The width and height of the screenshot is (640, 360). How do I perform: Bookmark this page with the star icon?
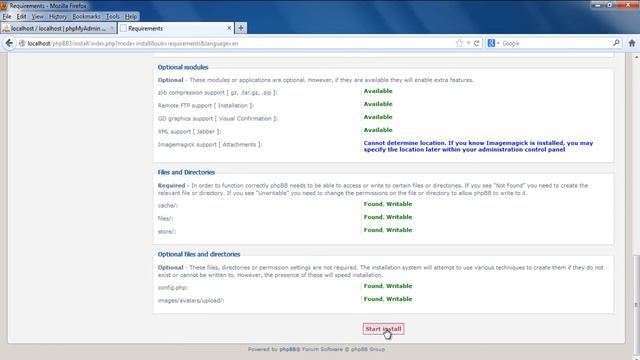(x=459, y=43)
